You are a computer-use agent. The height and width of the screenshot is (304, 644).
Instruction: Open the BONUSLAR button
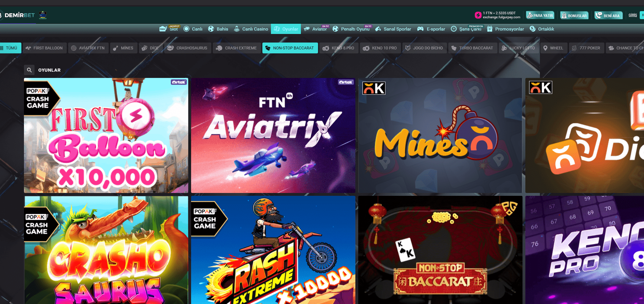(x=574, y=15)
